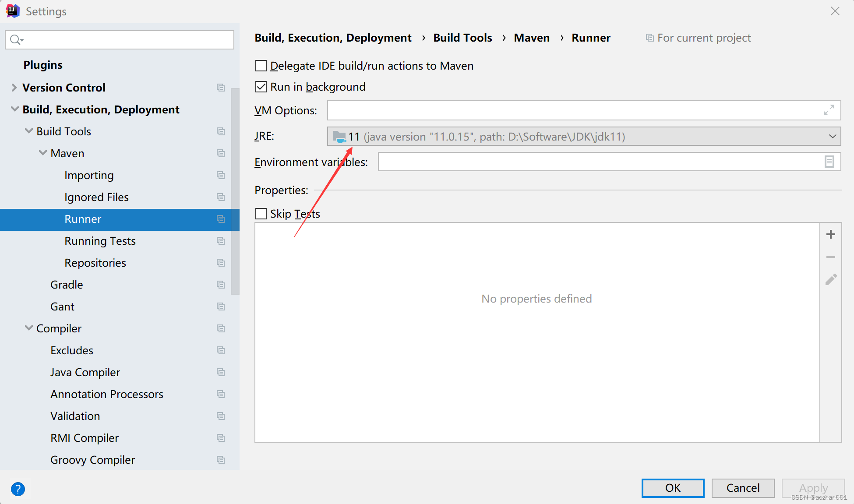Viewport: 854px width, 504px height.
Task: Collapse Build, Execution, Deployment node
Action: point(14,109)
